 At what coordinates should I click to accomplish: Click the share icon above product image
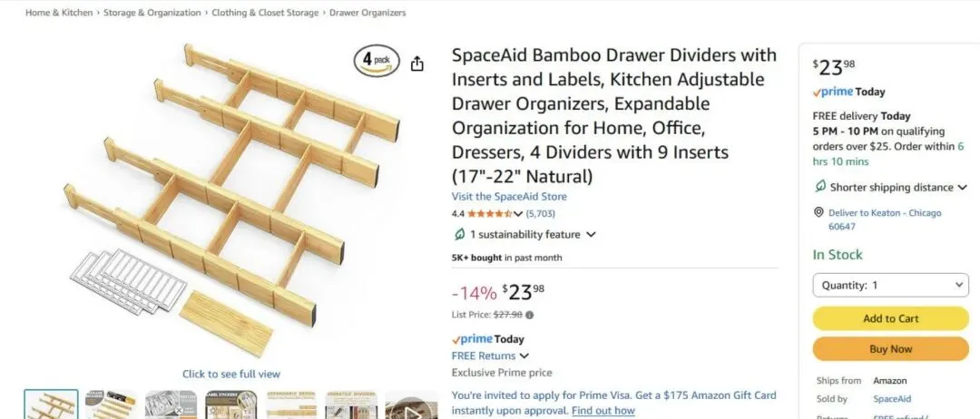point(417,63)
